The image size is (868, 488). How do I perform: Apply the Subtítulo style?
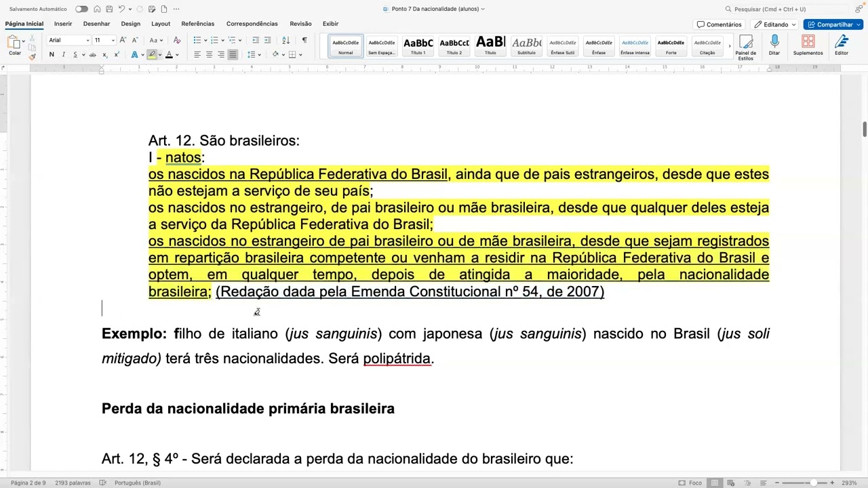pyautogui.click(x=526, y=45)
